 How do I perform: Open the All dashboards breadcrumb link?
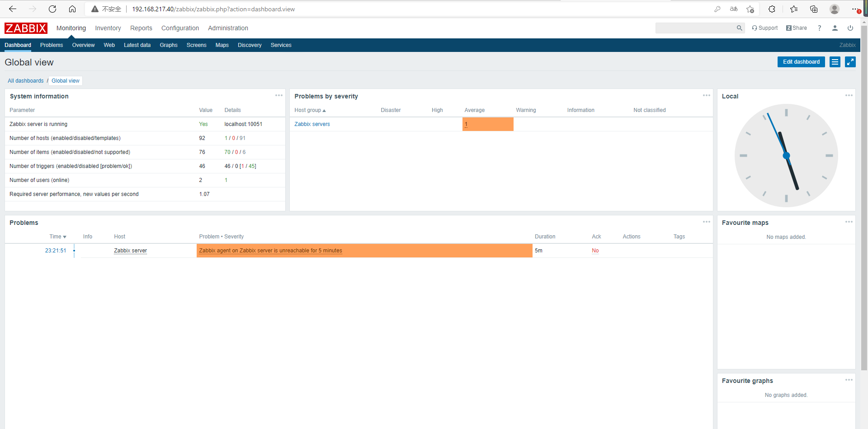click(x=26, y=81)
